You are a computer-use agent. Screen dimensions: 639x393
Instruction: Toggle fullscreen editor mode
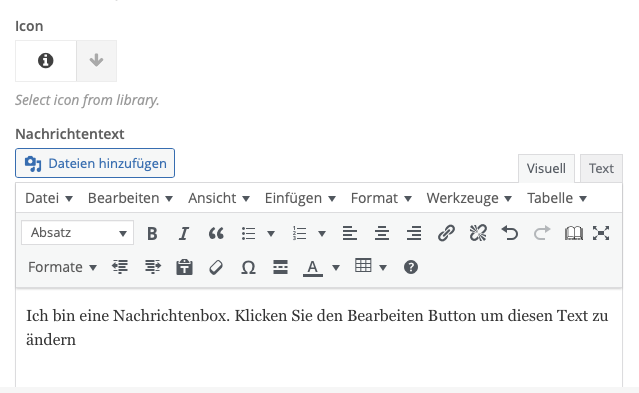(x=601, y=233)
